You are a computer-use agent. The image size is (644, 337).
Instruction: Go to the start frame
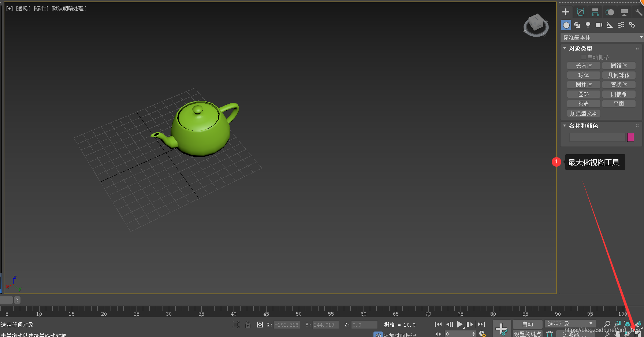point(438,324)
